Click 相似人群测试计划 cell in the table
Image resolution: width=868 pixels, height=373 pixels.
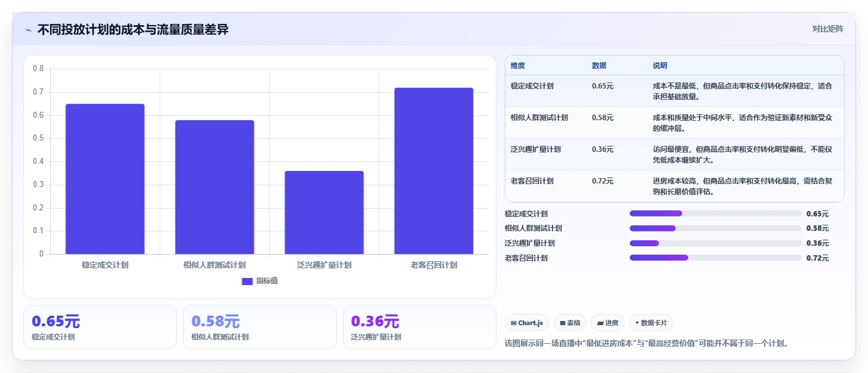coord(539,118)
